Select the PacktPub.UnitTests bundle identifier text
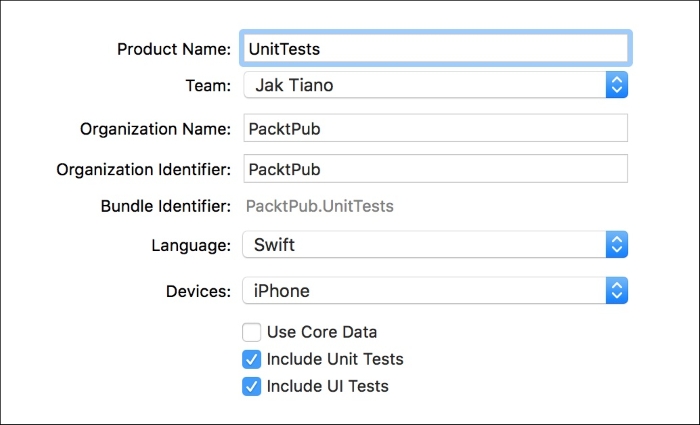The width and height of the screenshot is (700, 425). [320, 206]
